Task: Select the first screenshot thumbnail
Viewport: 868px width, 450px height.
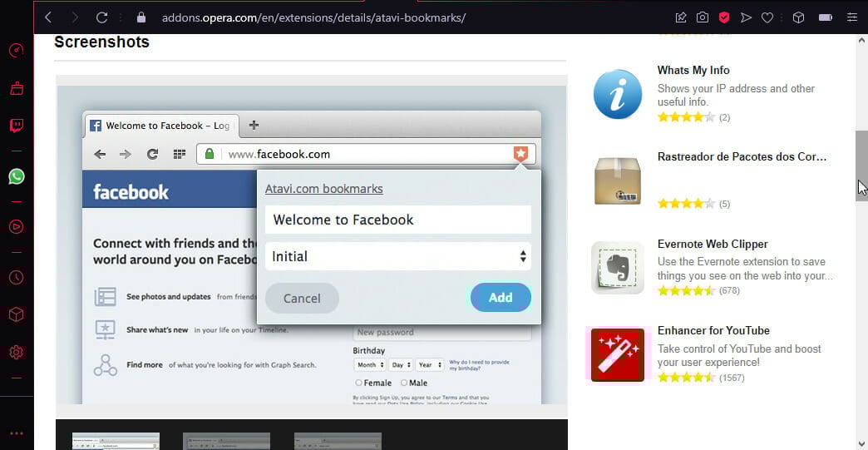Action: (x=116, y=441)
